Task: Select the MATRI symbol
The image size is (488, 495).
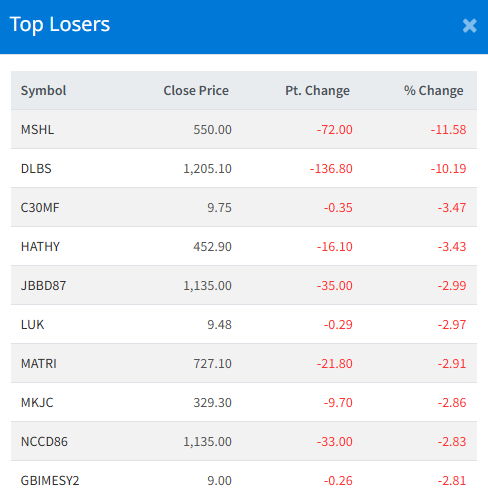Action: coord(39,364)
